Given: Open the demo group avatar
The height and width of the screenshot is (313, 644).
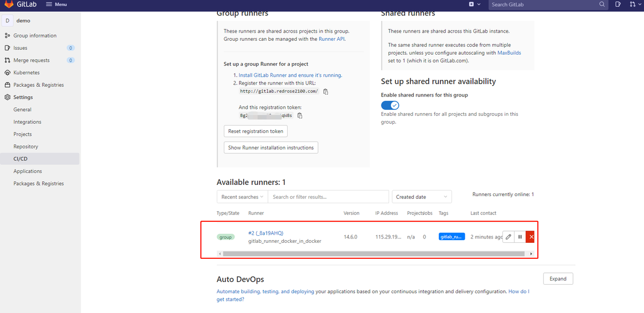Looking at the screenshot, I should point(8,21).
